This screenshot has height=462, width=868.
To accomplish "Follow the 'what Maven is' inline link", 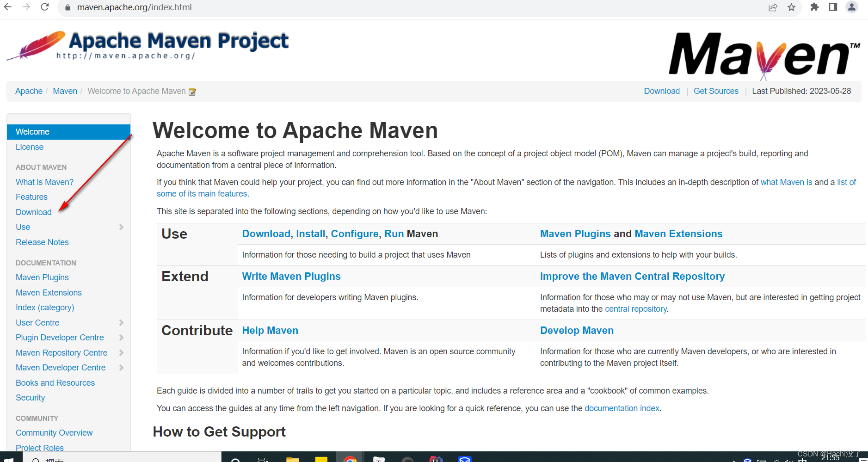I will (x=787, y=182).
